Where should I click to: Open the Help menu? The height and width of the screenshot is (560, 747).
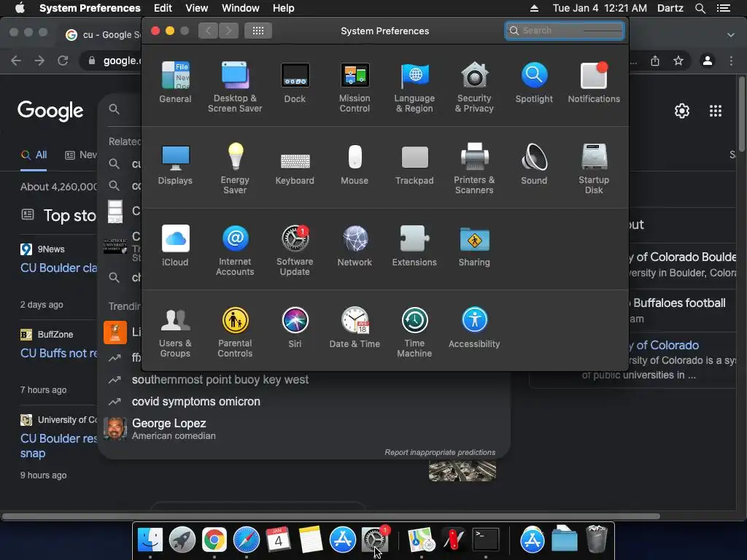pos(284,8)
